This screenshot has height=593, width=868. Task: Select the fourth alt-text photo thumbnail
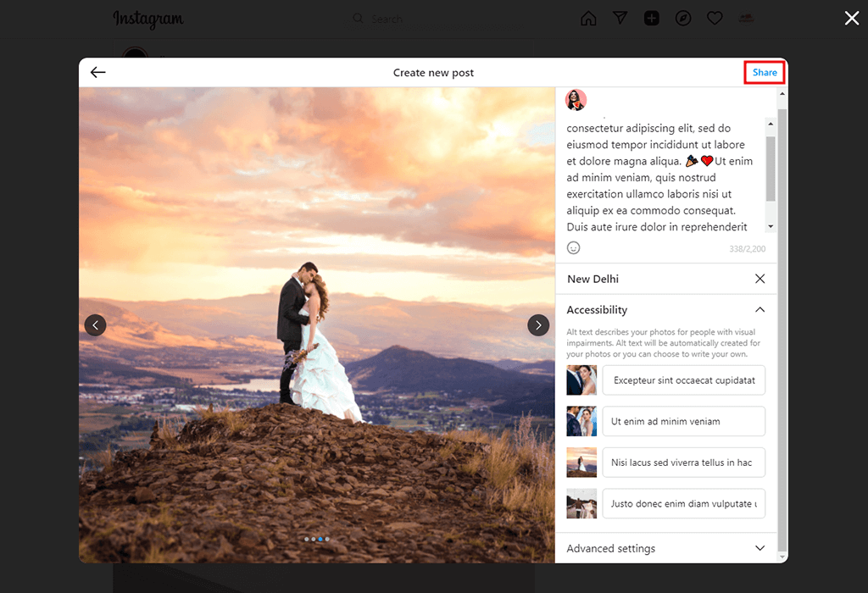click(x=581, y=503)
